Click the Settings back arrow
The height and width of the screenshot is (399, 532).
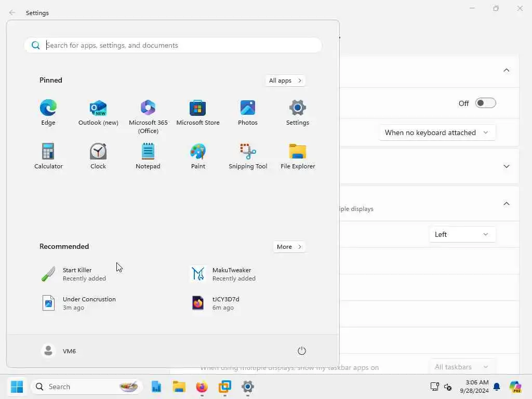point(12,12)
